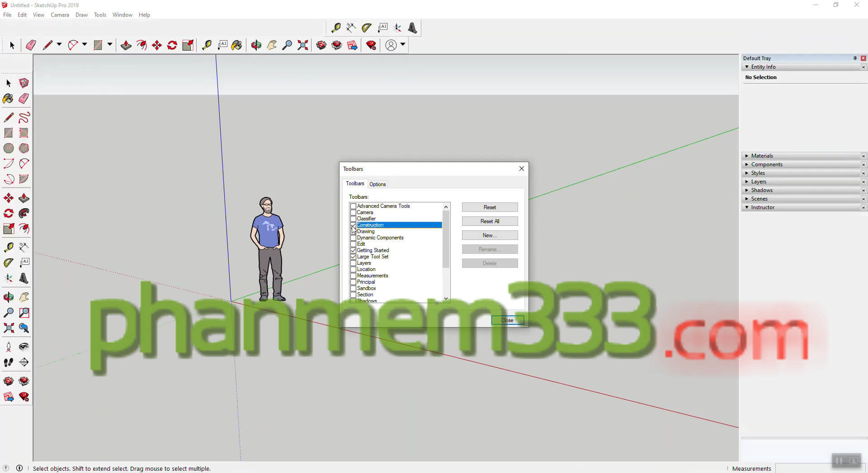This screenshot has height=473, width=868.
Task: Switch to the Toolbars tab in the dialog
Action: (x=355, y=183)
